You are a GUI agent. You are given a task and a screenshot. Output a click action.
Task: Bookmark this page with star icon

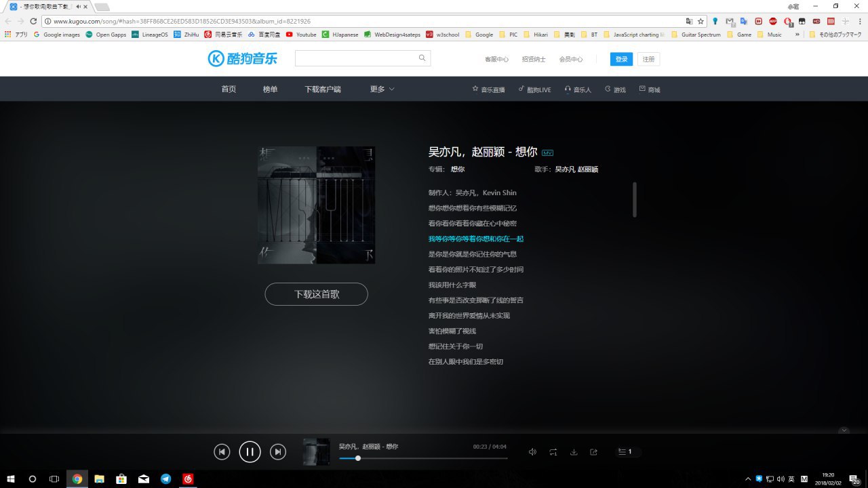701,21
